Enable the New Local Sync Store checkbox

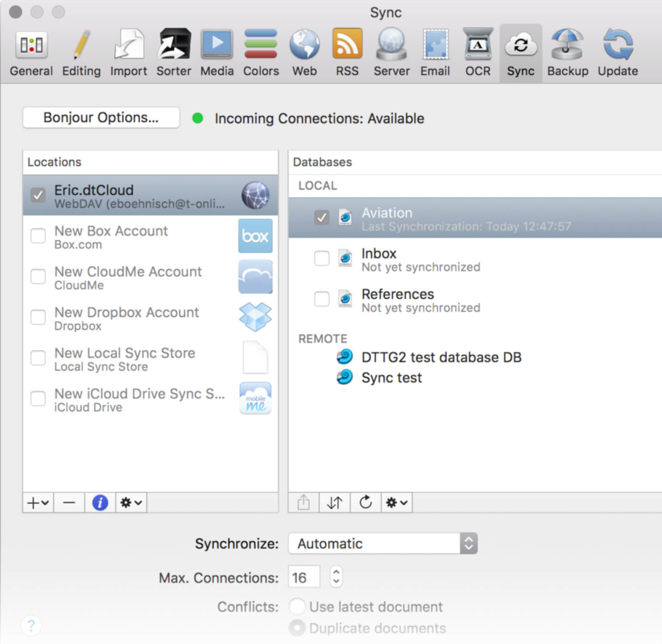(x=38, y=358)
